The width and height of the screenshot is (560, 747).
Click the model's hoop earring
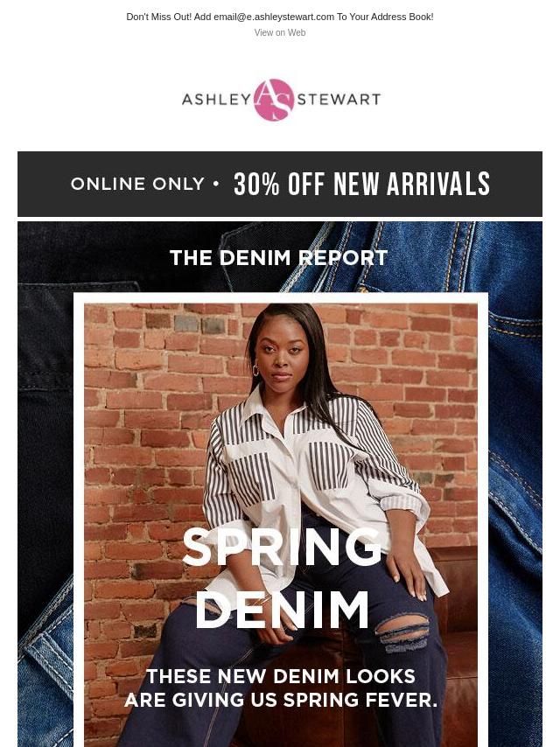(x=255, y=369)
